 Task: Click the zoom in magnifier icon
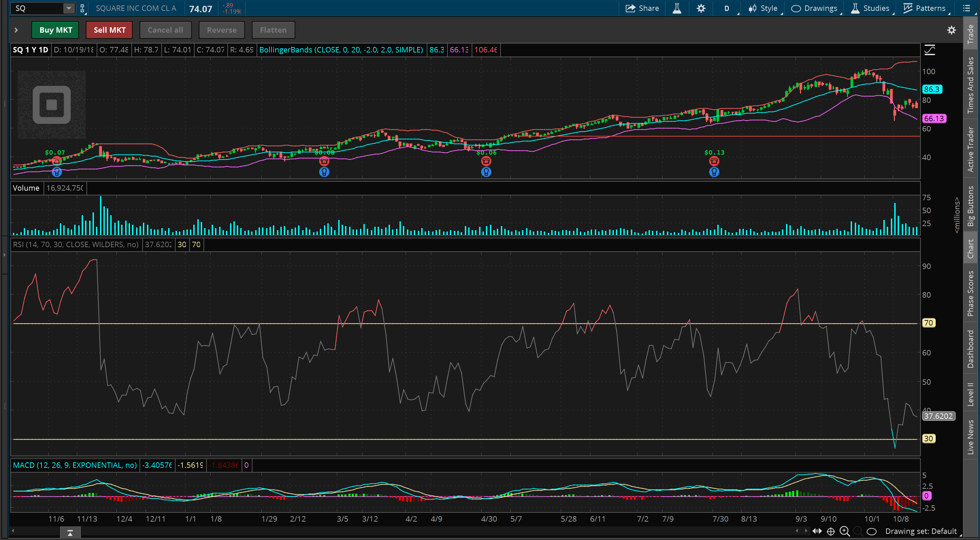(845, 531)
